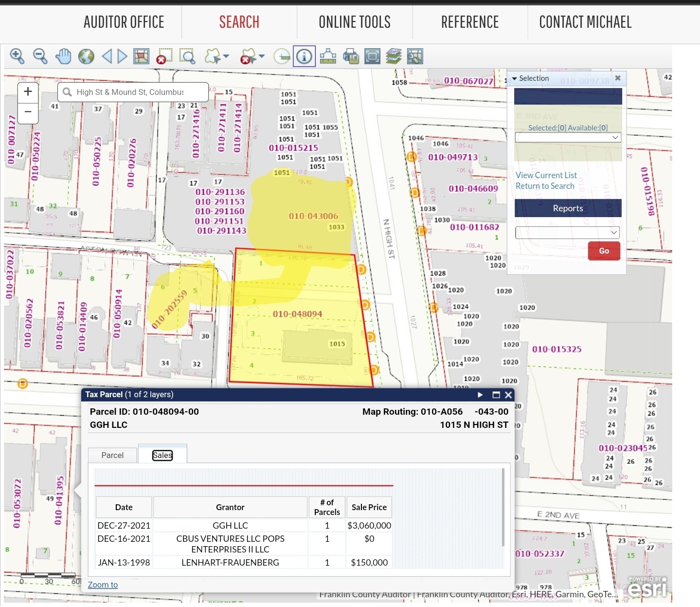Viewport: 700px width, 607px height.
Task: Click the CBUS VENTURES LLC POPS grantor cell
Action: point(231,544)
